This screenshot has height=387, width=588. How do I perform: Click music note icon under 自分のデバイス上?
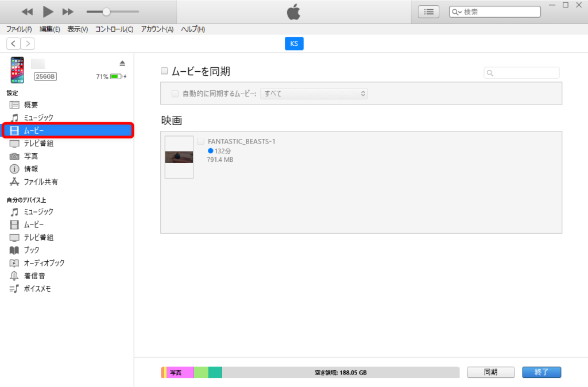pyautogui.click(x=14, y=212)
